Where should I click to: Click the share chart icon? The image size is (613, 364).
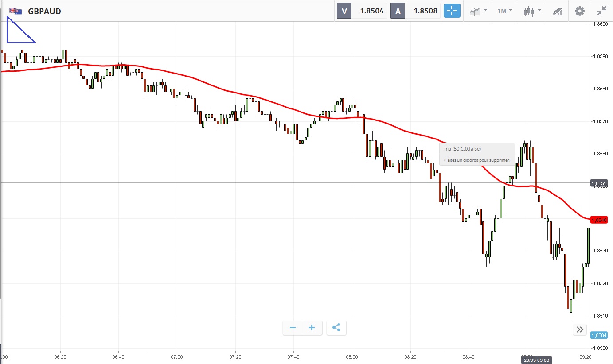point(336,328)
